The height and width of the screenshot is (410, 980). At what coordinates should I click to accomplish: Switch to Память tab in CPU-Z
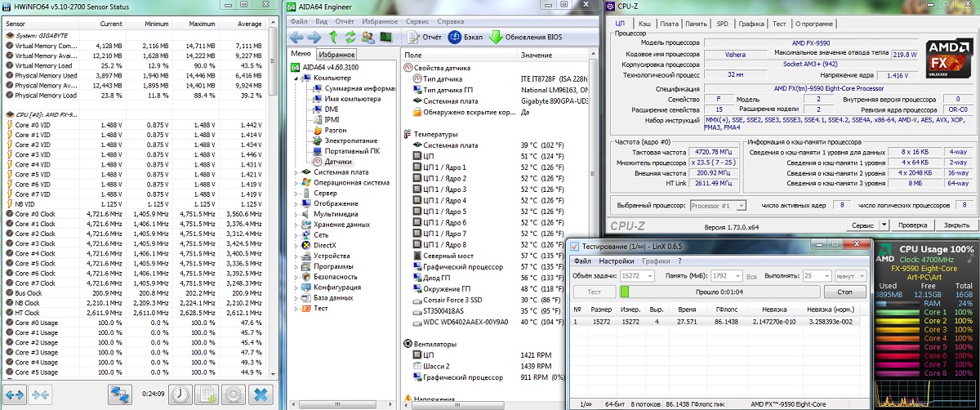pos(697,24)
